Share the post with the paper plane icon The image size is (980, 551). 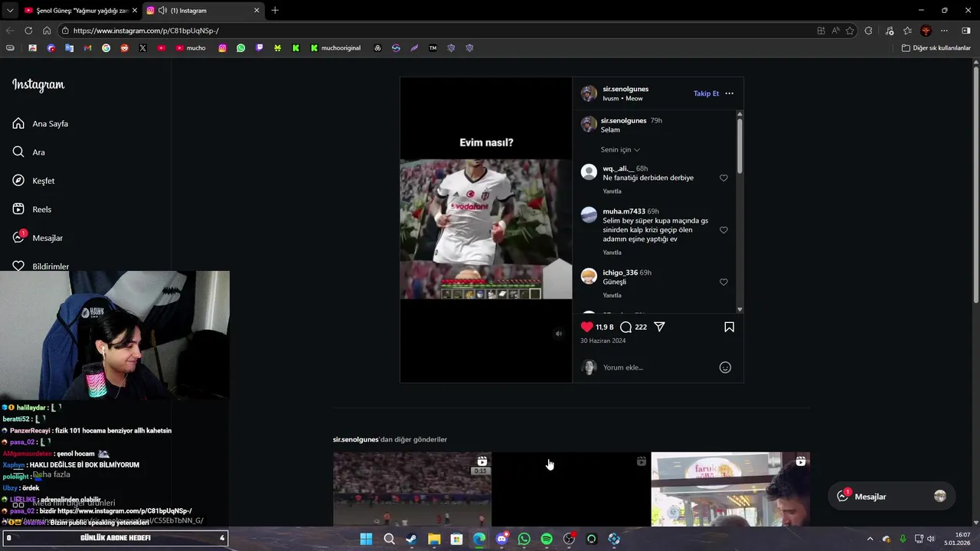pyautogui.click(x=659, y=327)
